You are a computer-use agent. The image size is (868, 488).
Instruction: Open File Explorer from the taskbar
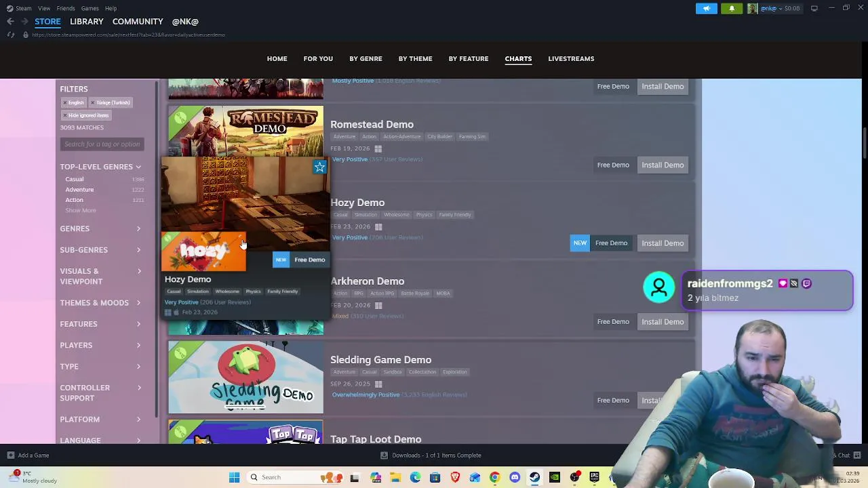point(395,477)
